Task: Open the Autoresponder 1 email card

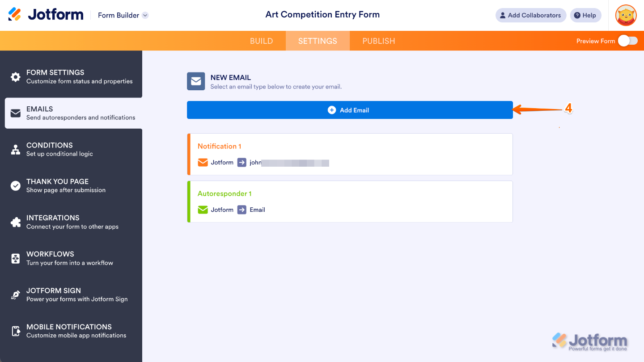Action: pos(350,202)
